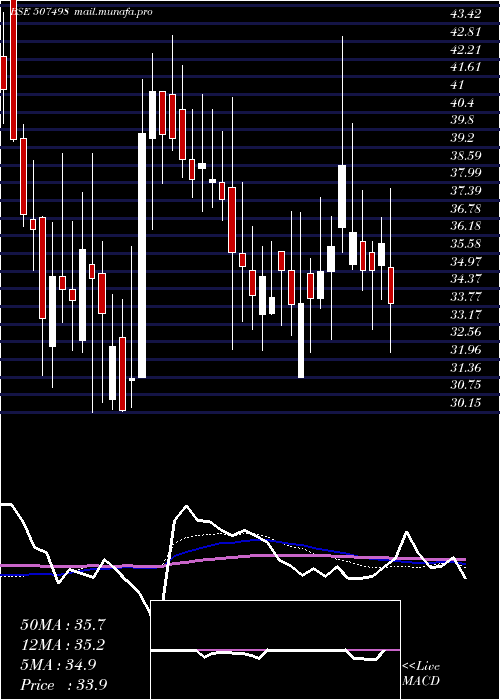Screen dimensions: 500x700
Task: Click the 37.39 price axis label
Action: pyautogui.click(x=466, y=191)
